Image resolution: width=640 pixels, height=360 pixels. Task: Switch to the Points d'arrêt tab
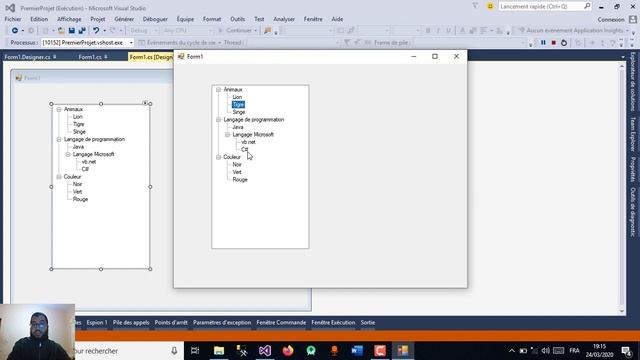pyautogui.click(x=171, y=322)
